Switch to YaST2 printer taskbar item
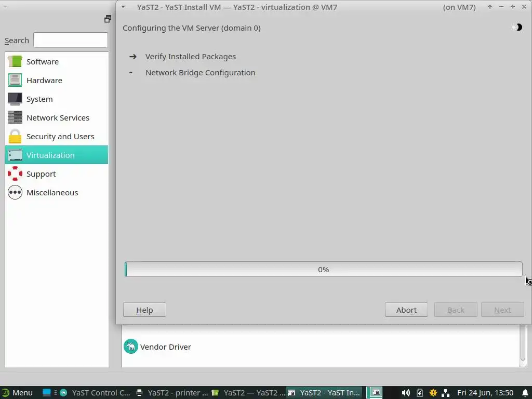 [x=172, y=393]
